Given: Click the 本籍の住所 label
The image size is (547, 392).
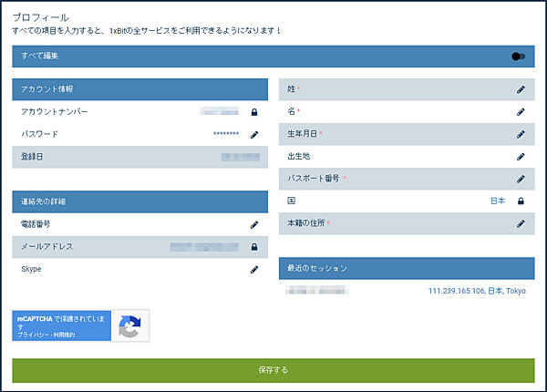Looking at the screenshot, I should (306, 222).
